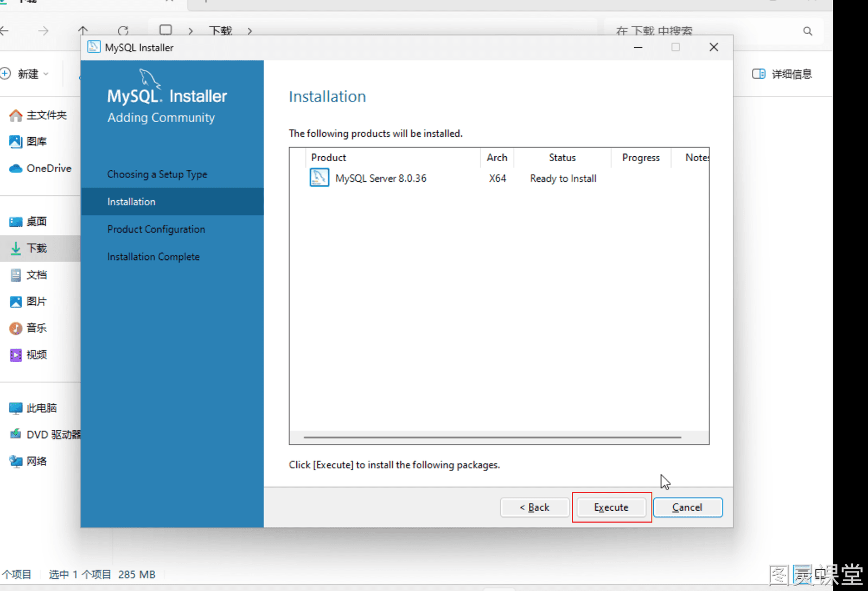Open Documents folder in File Explorer sidebar
The height and width of the screenshot is (591, 868).
click(x=37, y=275)
